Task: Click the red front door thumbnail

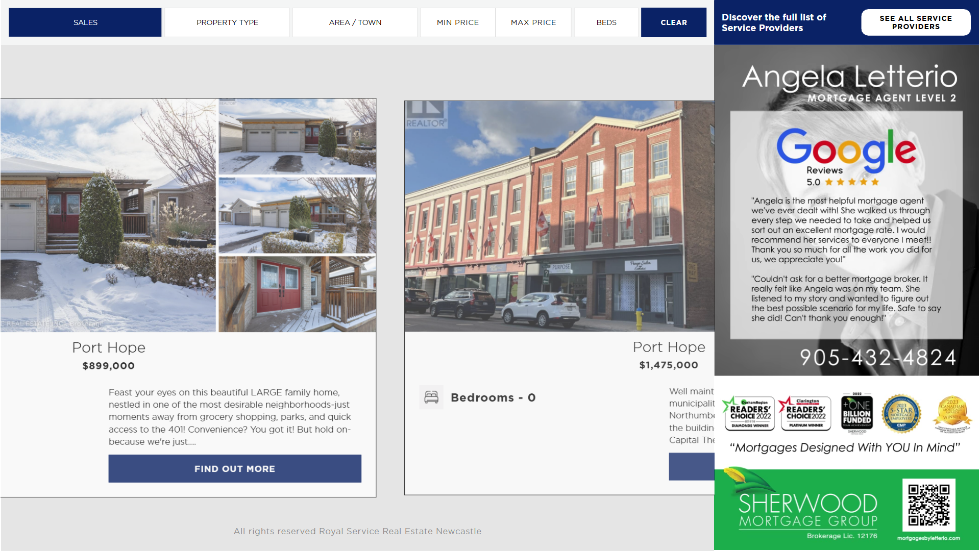Action: pyautogui.click(x=297, y=294)
